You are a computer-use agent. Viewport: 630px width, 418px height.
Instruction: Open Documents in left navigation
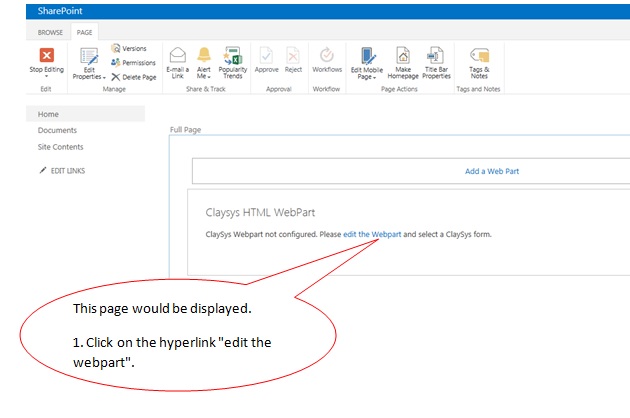click(57, 130)
